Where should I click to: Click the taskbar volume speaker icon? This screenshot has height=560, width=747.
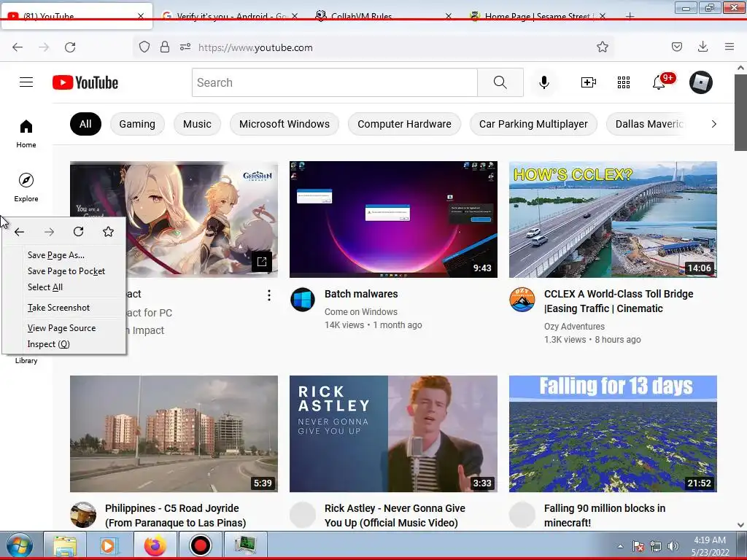(x=673, y=546)
